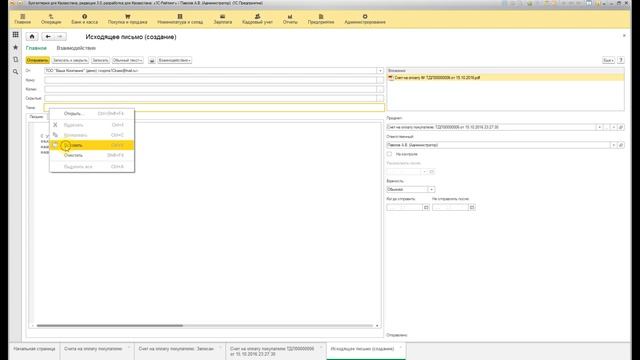Open calendar for Когда отправить date
The width and height of the screenshot is (640, 360).
point(426,207)
